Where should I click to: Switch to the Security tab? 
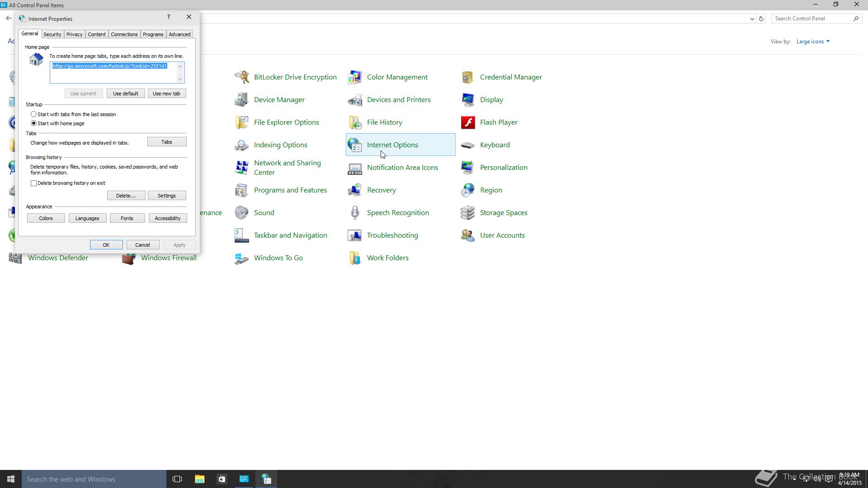pos(52,34)
